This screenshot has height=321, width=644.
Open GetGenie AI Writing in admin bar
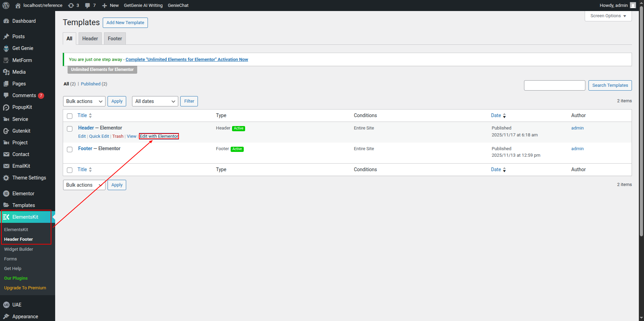point(143,6)
